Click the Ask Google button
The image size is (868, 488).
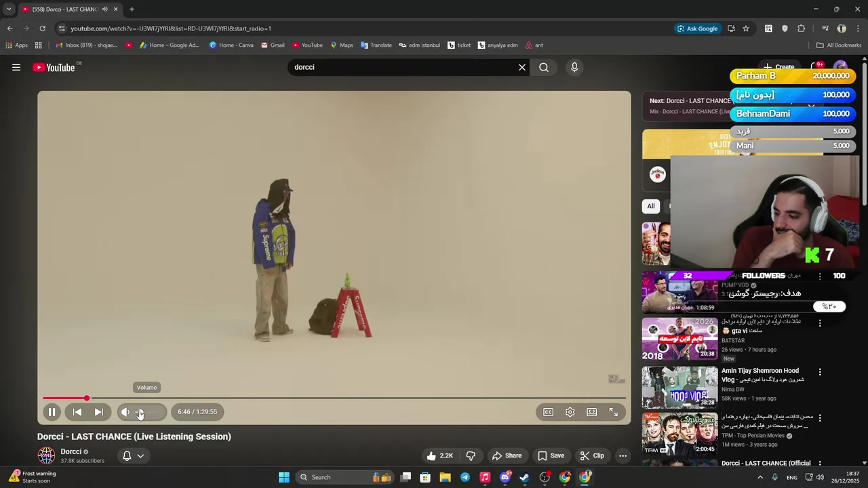click(697, 28)
